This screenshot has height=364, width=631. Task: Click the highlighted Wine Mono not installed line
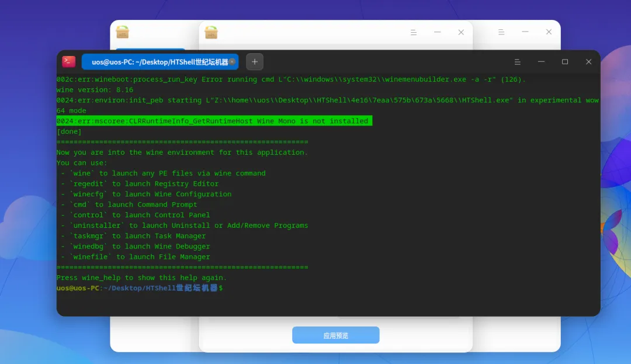coord(214,121)
